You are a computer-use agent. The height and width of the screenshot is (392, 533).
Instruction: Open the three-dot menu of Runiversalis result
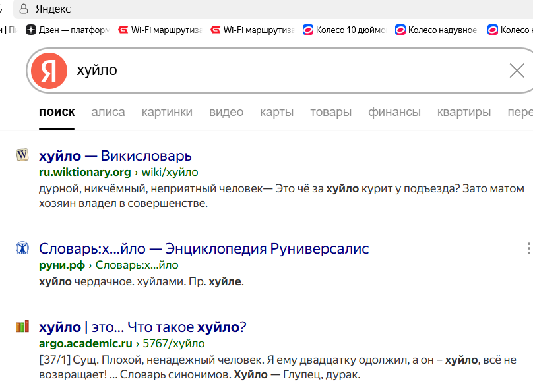click(528, 248)
